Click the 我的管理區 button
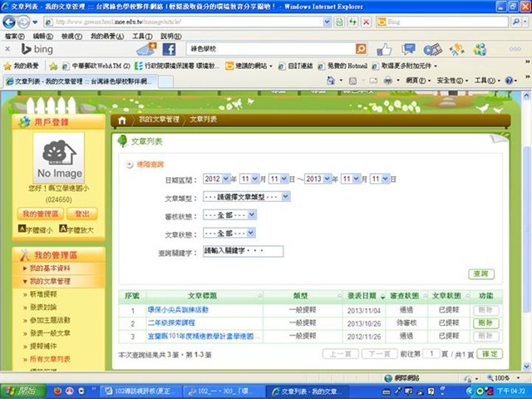This screenshot has height=399, width=532. point(41,214)
